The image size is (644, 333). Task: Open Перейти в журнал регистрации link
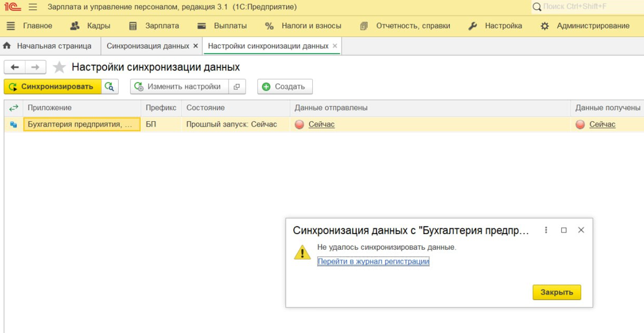373,261
